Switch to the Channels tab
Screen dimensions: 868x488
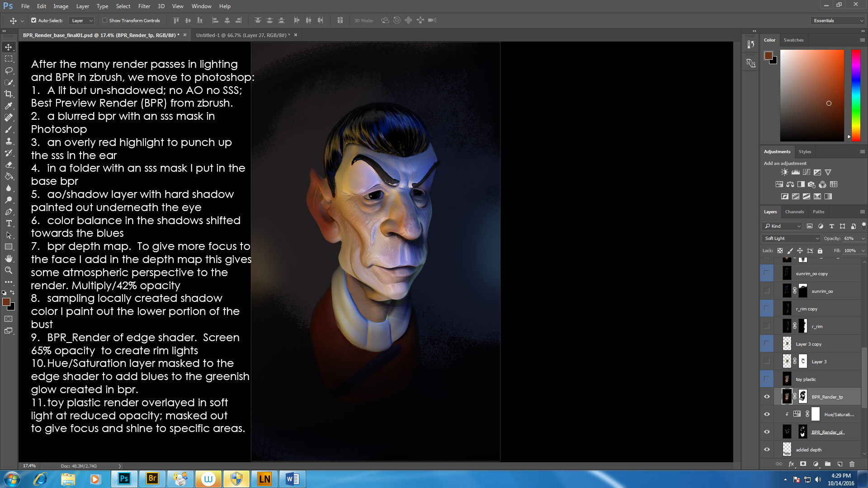794,211
